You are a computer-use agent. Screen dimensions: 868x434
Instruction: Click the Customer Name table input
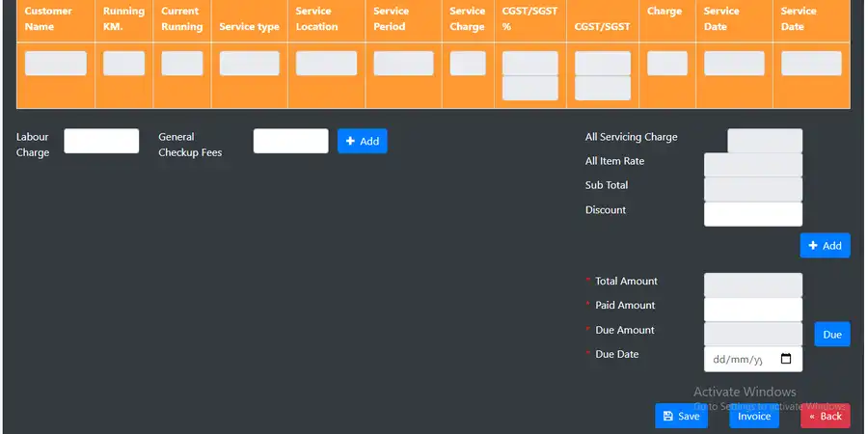point(55,64)
